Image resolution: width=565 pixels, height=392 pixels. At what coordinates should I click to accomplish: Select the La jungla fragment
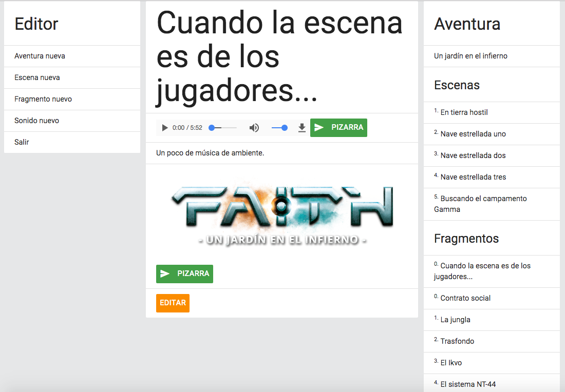click(455, 320)
